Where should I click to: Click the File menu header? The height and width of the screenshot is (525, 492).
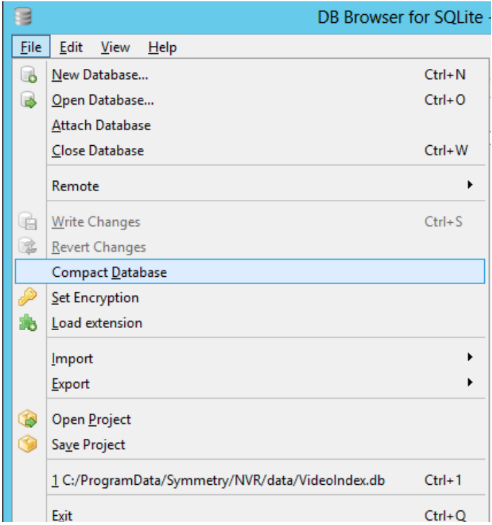tap(31, 47)
